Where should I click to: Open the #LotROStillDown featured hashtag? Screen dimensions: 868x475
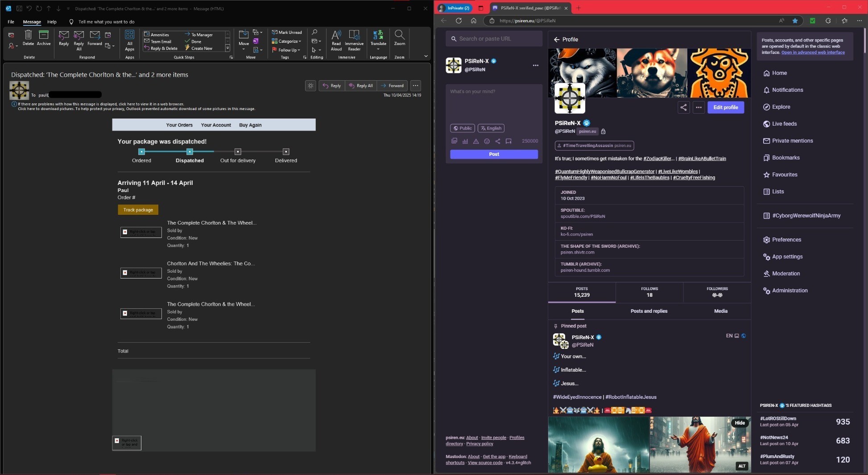[778, 418]
